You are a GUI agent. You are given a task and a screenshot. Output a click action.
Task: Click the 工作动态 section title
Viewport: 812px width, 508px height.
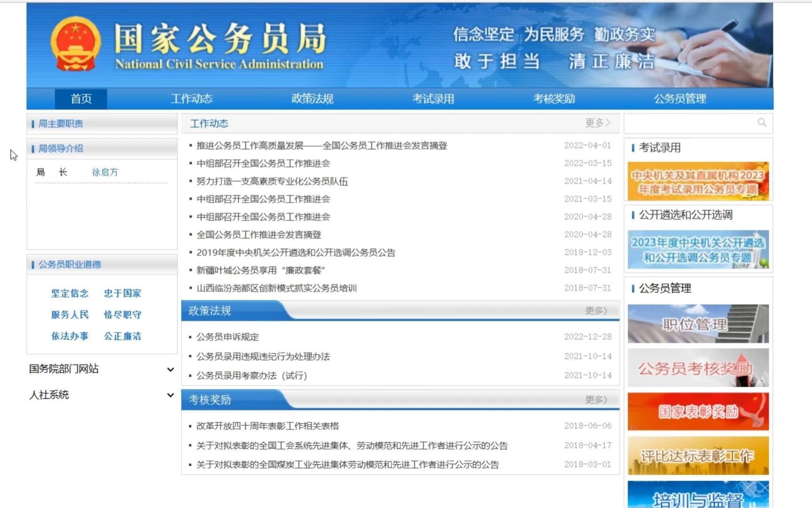pos(209,124)
